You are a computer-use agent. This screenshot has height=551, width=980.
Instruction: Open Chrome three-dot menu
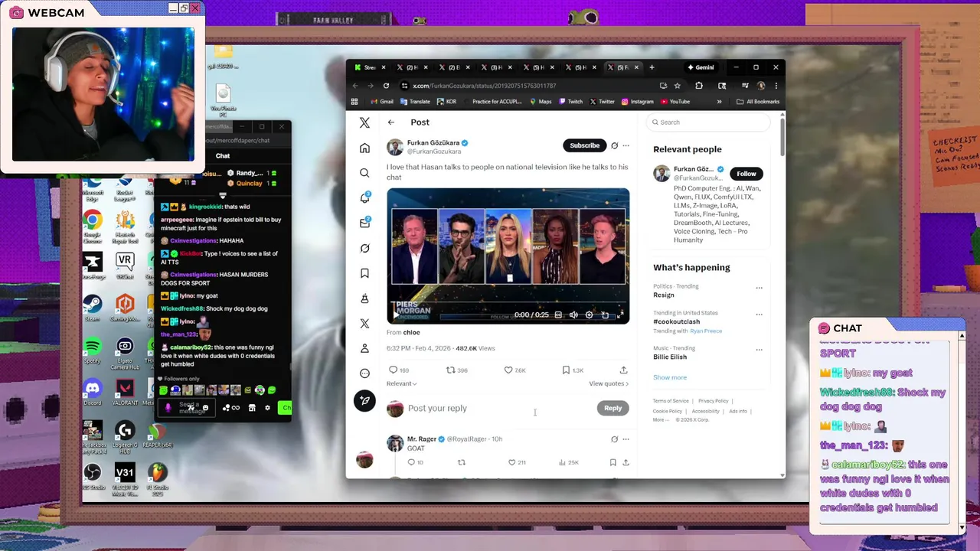click(776, 86)
